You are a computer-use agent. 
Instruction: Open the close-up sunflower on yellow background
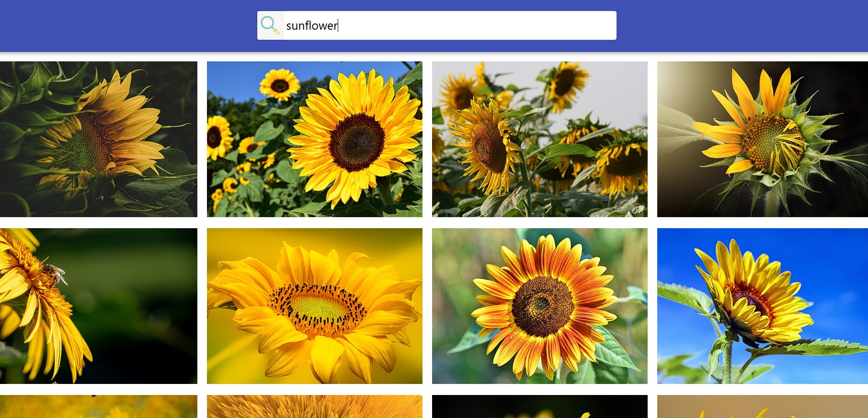315,306
